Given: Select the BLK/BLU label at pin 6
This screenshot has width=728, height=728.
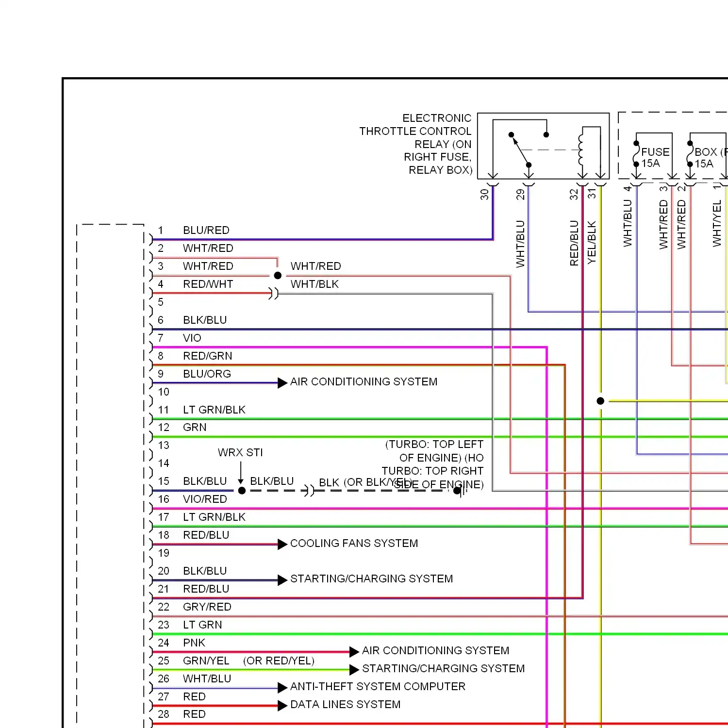Looking at the screenshot, I should 205,320.
